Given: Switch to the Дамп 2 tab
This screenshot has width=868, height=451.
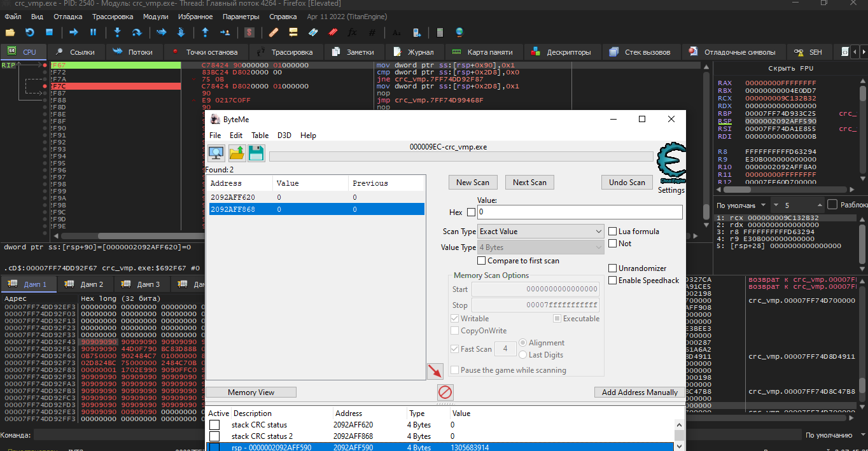Looking at the screenshot, I should point(84,284).
